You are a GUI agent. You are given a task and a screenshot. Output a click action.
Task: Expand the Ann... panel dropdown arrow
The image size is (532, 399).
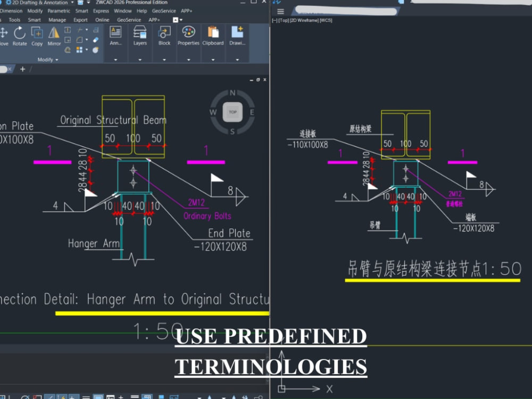(115, 60)
